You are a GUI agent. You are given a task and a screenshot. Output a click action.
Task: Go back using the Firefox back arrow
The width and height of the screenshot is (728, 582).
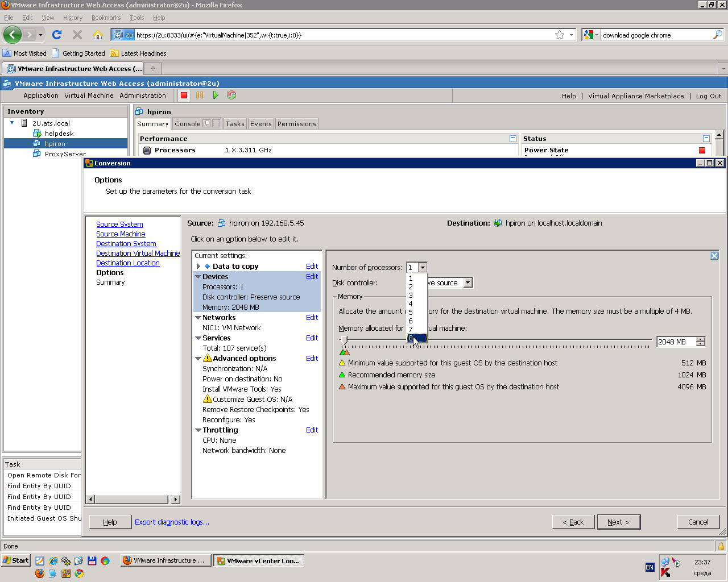13,35
